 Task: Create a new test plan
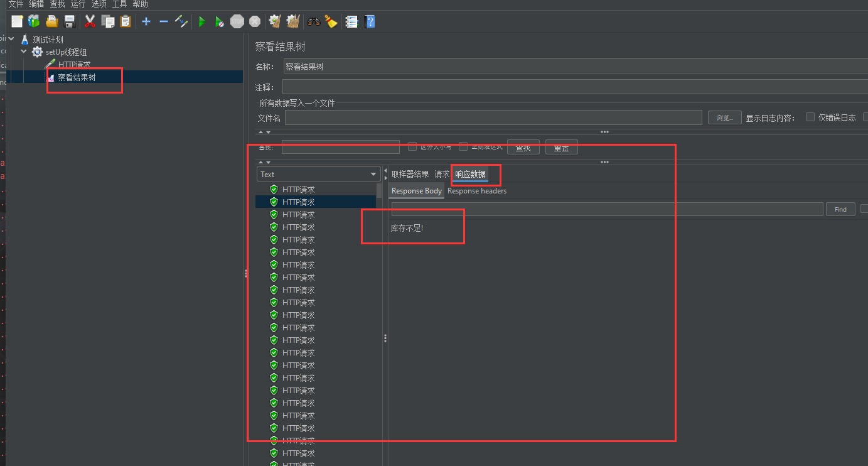tap(18, 22)
